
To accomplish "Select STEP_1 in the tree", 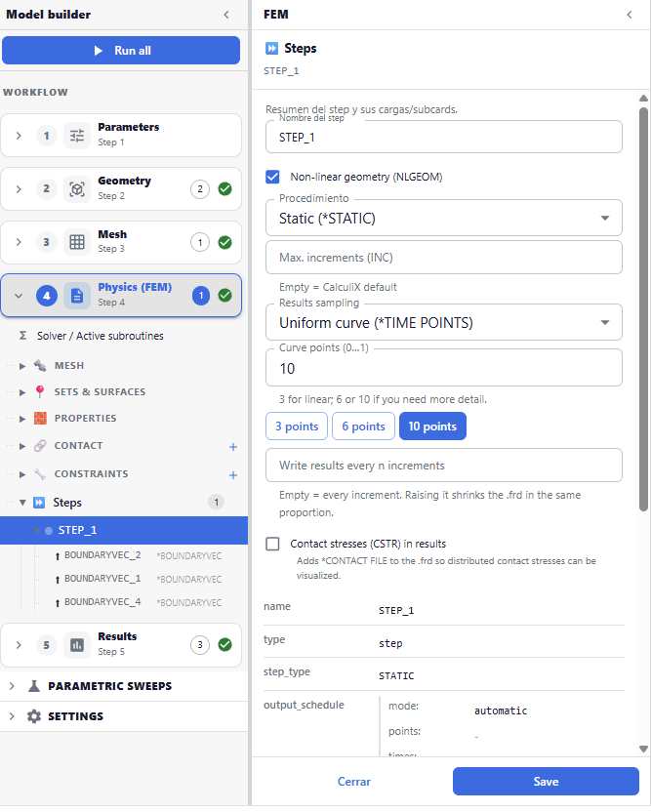I will tap(124, 530).
